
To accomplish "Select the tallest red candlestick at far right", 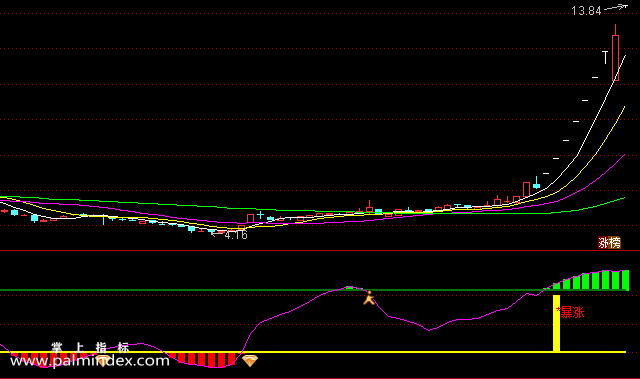I will (616, 53).
